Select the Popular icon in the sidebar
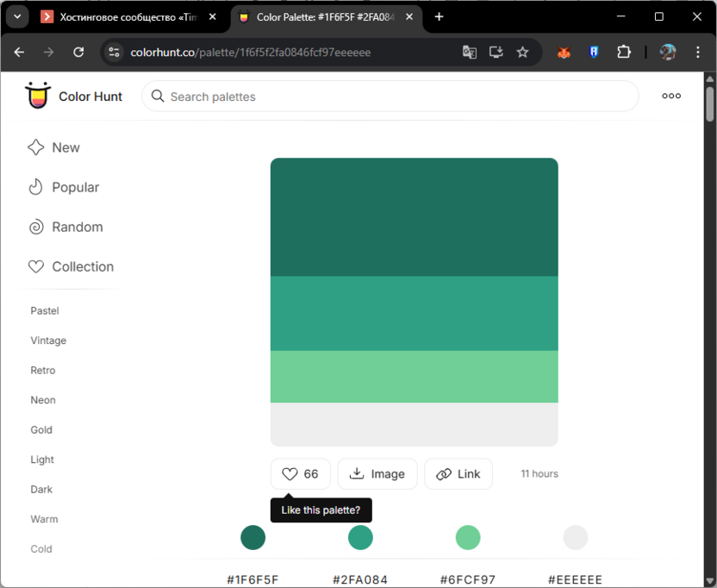Image resolution: width=717 pixels, height=588 pixels. coord(35,187)
